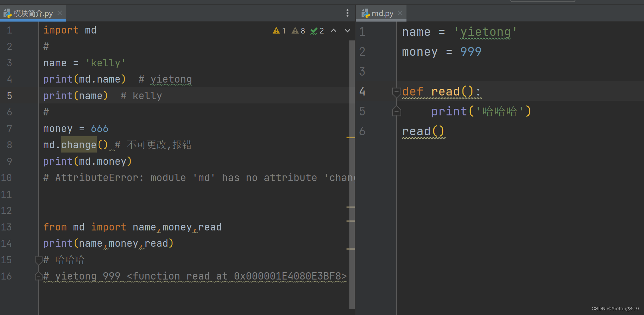This screenshot has width=644, height=315.
Task: Jump to previous problem with up arrow icon
Action: click(x=334, y=31)
